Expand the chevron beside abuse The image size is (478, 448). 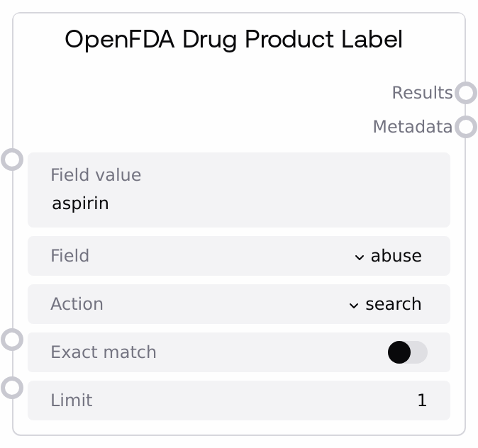(360, 257)
